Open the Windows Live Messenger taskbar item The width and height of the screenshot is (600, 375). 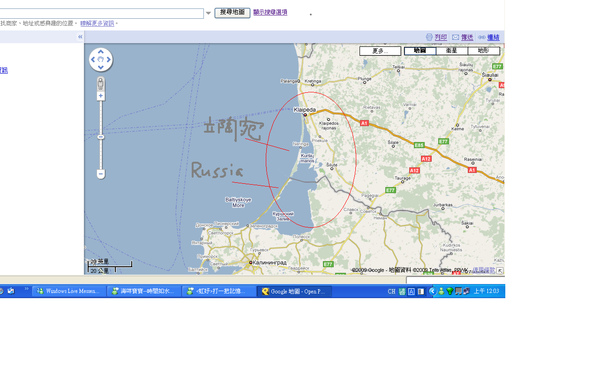(x=68, y=291)
